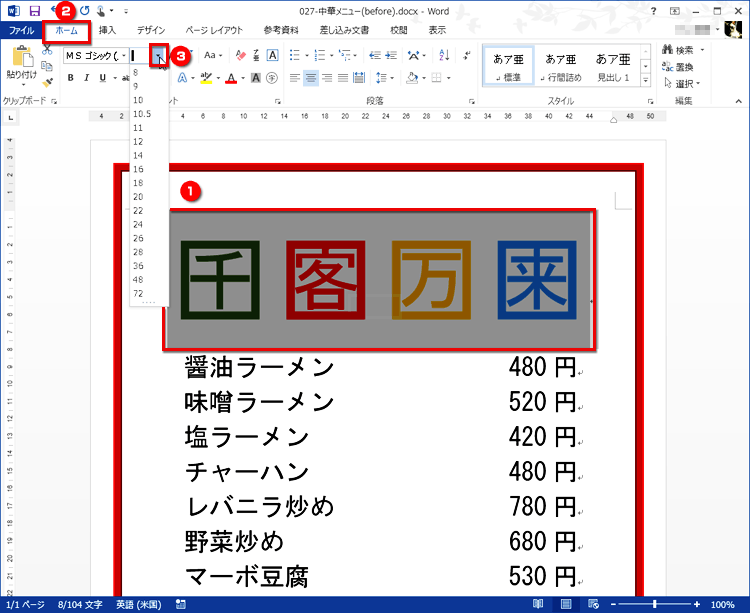Viewport: 750px width, 613px height.
Task: Click the Sort A-Z icon
Action: 444,55
